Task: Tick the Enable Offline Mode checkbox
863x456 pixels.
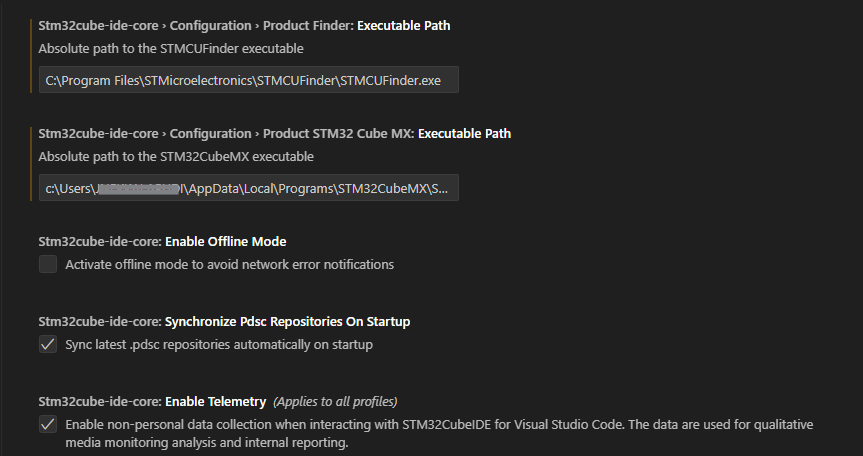Action: [48, 264]
